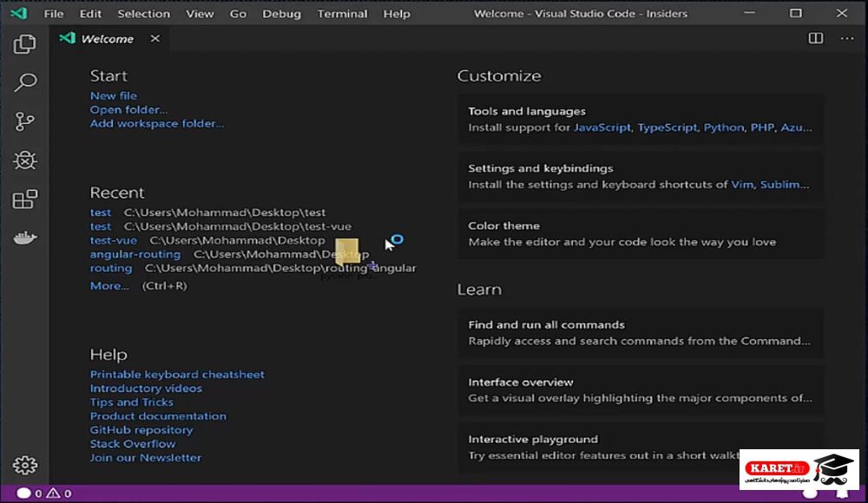Open the Interface overview card
This screenshot has width=868, height=503.
[x=640, y=389]
